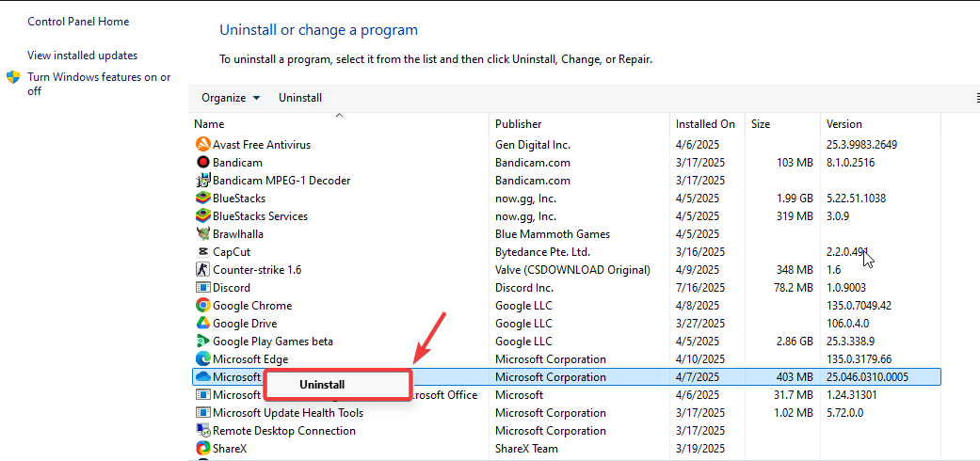This screenshot has height=461, width=980.
Task: Select Remote Desktop Connection name
Action: tap(284, 431)
